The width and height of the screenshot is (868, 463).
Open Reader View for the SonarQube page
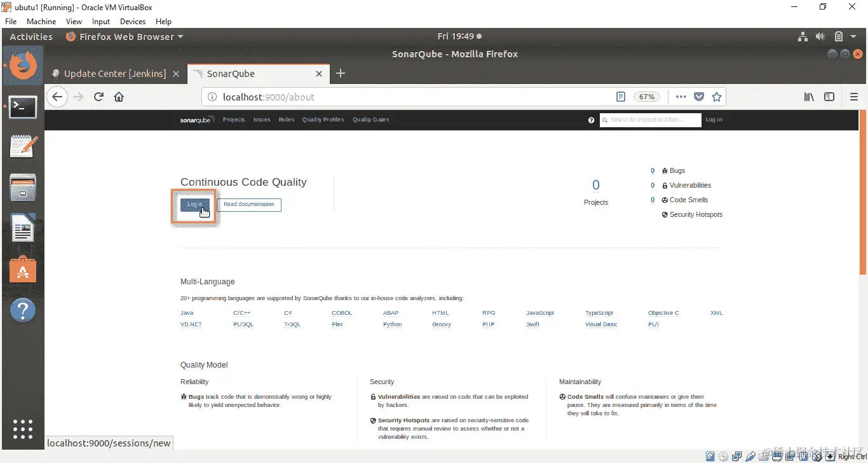tap(621, 96)
